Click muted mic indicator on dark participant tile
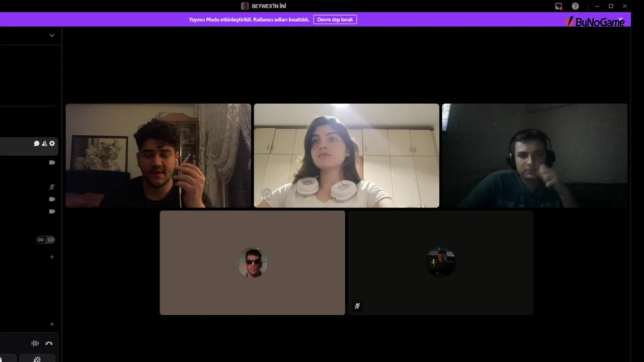Screen dimensions: 644x362 point(357,306)
